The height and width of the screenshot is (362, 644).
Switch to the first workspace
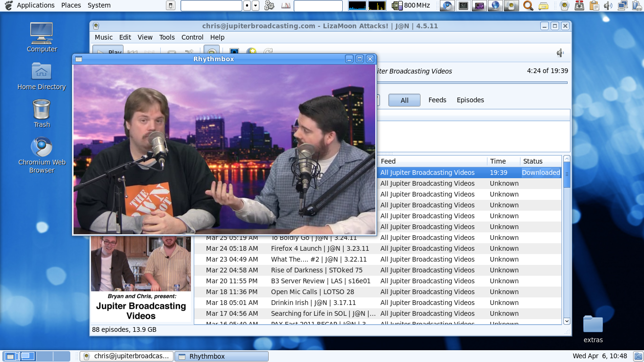11,356
